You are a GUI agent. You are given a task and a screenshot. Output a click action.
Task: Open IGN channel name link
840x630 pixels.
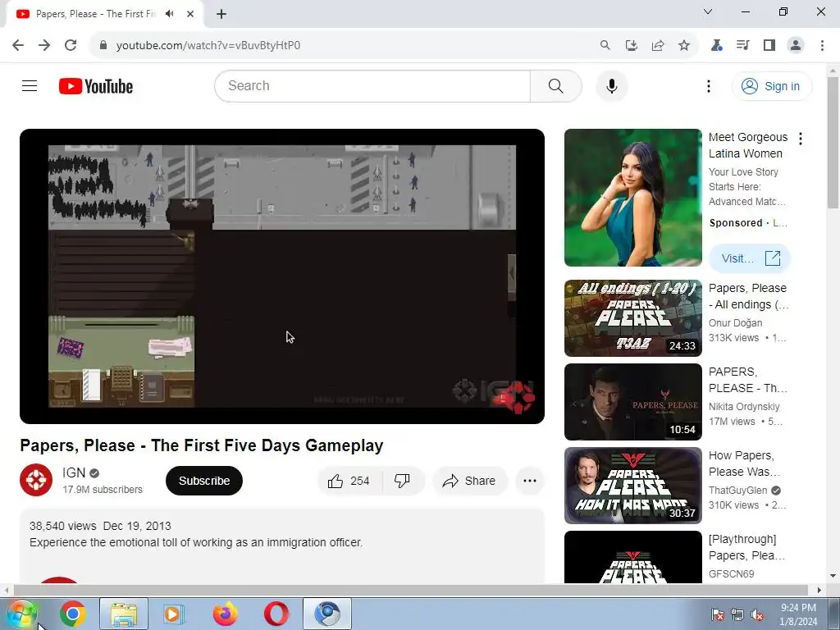(x=73, y=472)
